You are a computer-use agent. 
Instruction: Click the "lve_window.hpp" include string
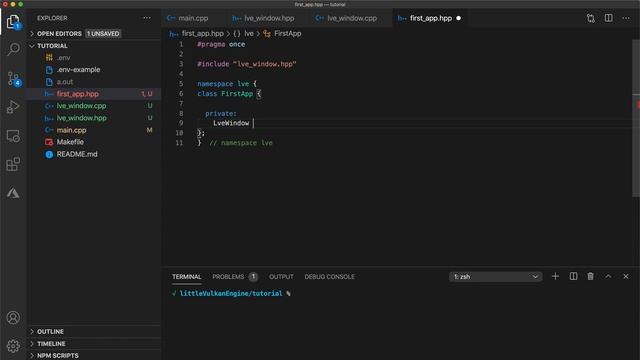coord(264,64)
